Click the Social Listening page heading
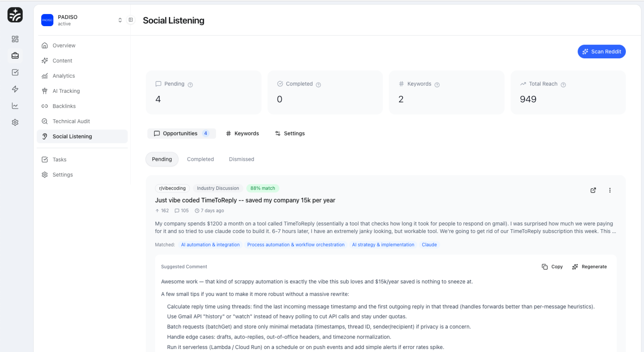Screen dimensions: 644x352 173,20
